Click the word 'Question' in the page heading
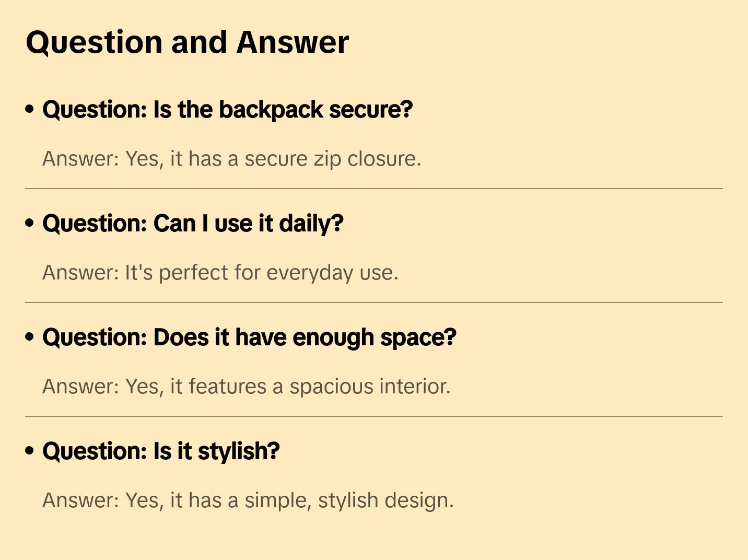 pos(94,42)
